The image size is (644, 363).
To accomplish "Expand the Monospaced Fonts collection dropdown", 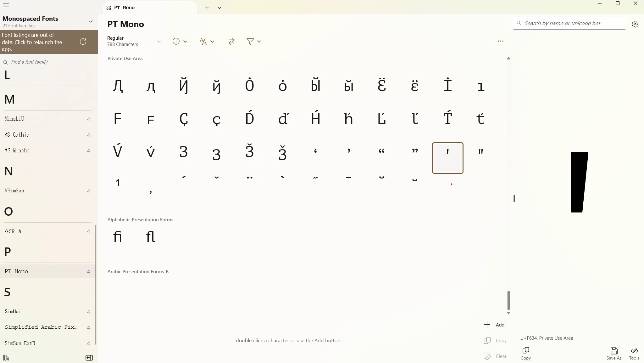I will [x=91, y=21].
